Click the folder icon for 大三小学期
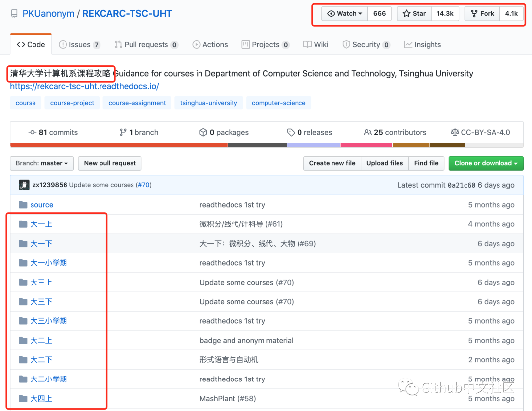 [x=23, y=321]
